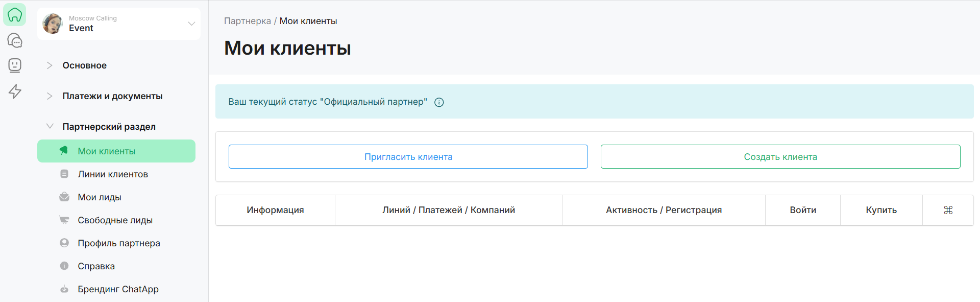This screenshot has width=980, height=302.
Task: Open the chat bubble icon in rail
Action: point(15,40)
